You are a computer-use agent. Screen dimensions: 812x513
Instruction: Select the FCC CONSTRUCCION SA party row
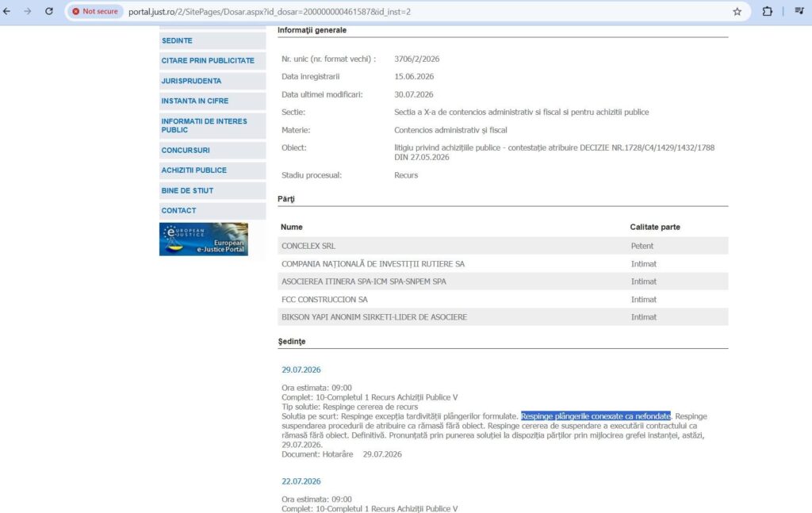pyautogui.click(x=503, y=300)
